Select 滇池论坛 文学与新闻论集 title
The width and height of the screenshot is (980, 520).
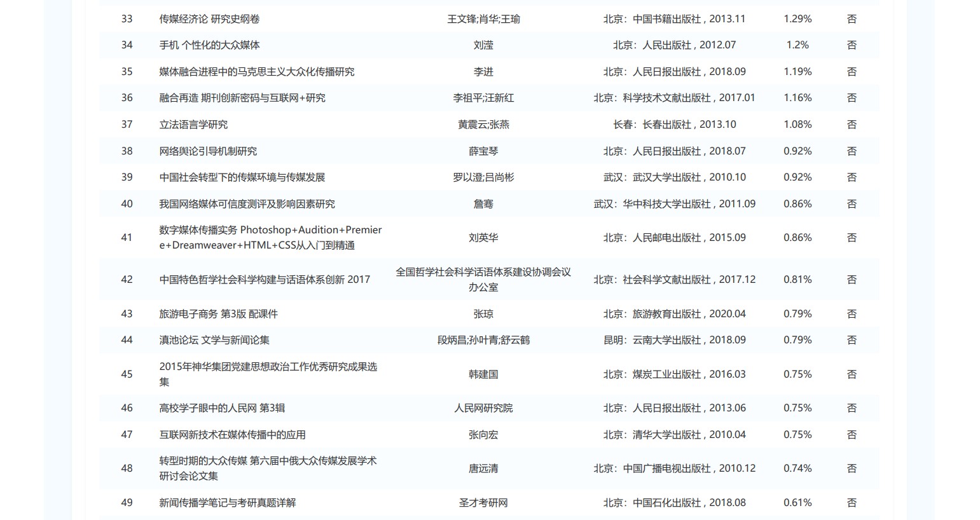pyautogui.click(x=214, y=340)
